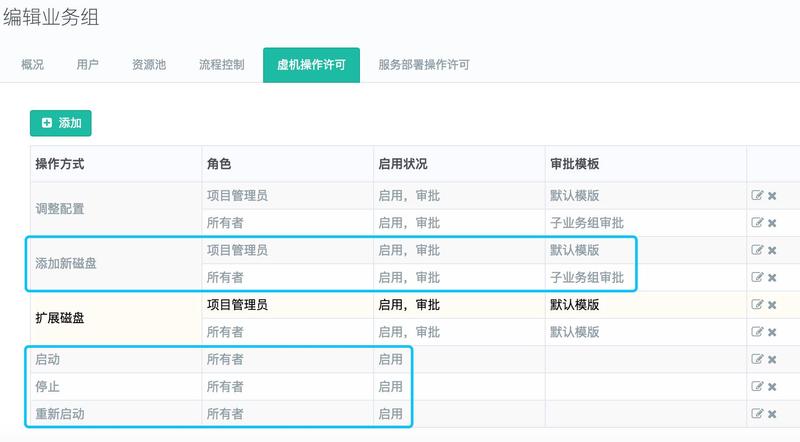Delete the 启动 permission row

point(772,359)
